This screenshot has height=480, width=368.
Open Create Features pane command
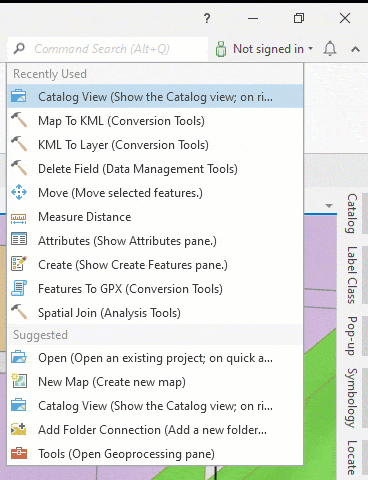[155, 265]
